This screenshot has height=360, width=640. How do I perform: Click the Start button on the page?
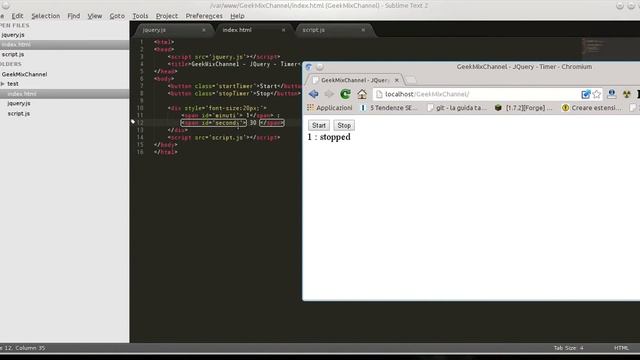(319, 125)
